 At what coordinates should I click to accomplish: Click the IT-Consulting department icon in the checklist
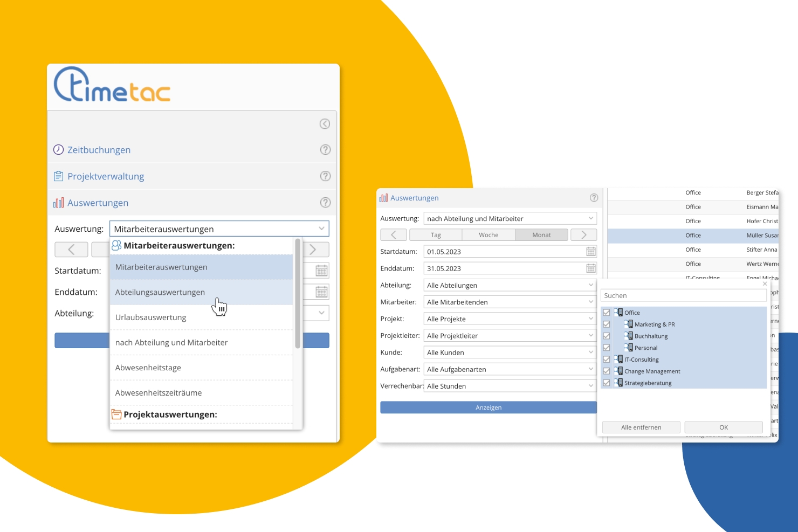coord(618,359)
